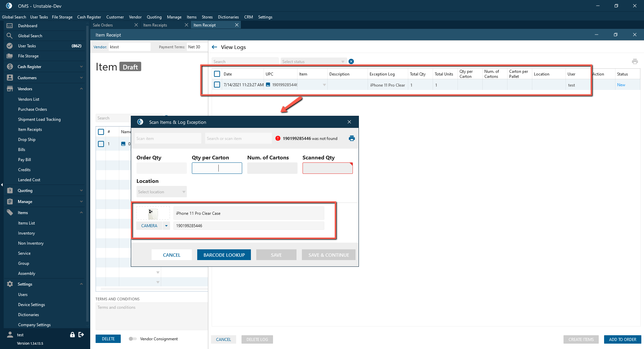Screen dimensions: 644x349
Task: Print the logs using the top-right printer icon
Action: click(x=635, y=61)
